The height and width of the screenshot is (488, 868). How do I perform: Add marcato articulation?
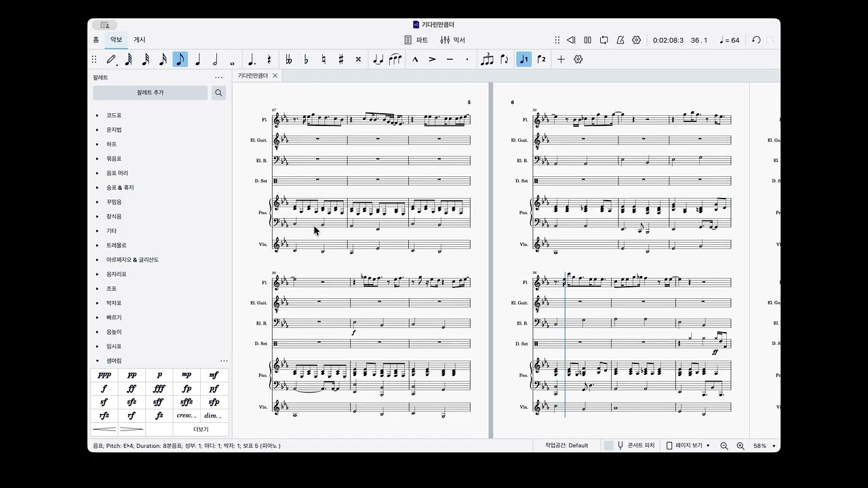coord(415,60)
